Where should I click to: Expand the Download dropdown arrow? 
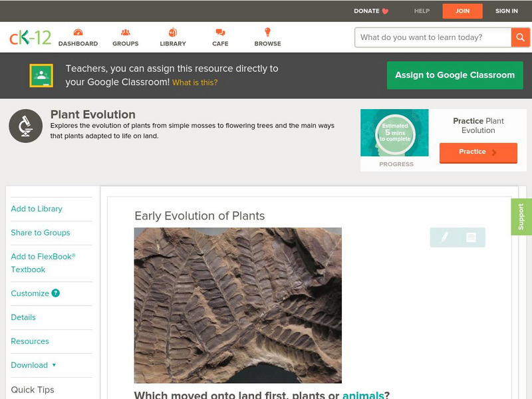pos(54,365)
